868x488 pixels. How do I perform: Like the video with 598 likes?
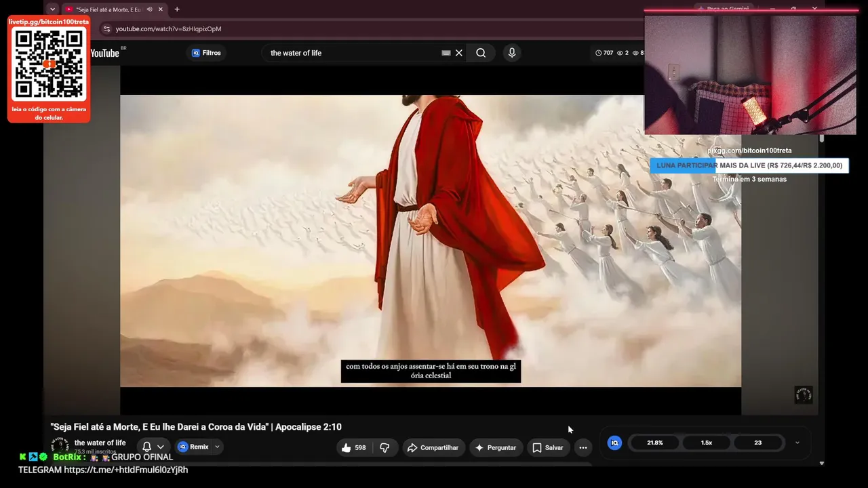(x=354, y=448)
